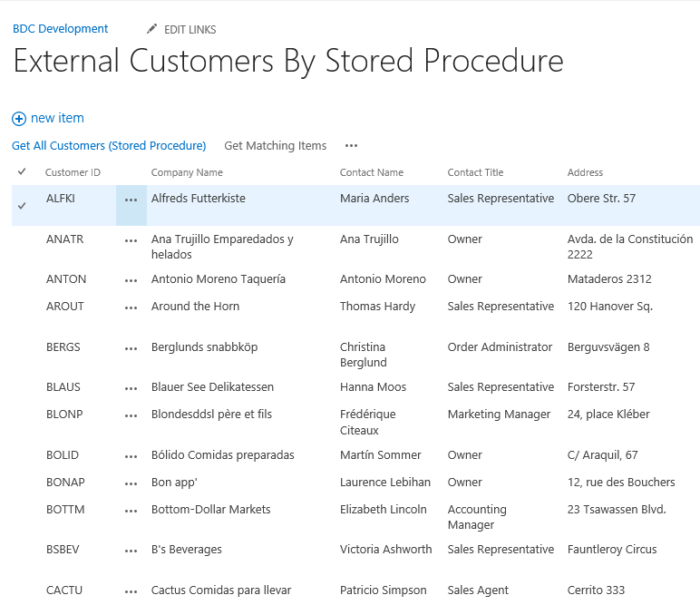700x605 pixels.
Task: Open the views ellipsis after Get Matching Items
Action: tap(351, 146)
